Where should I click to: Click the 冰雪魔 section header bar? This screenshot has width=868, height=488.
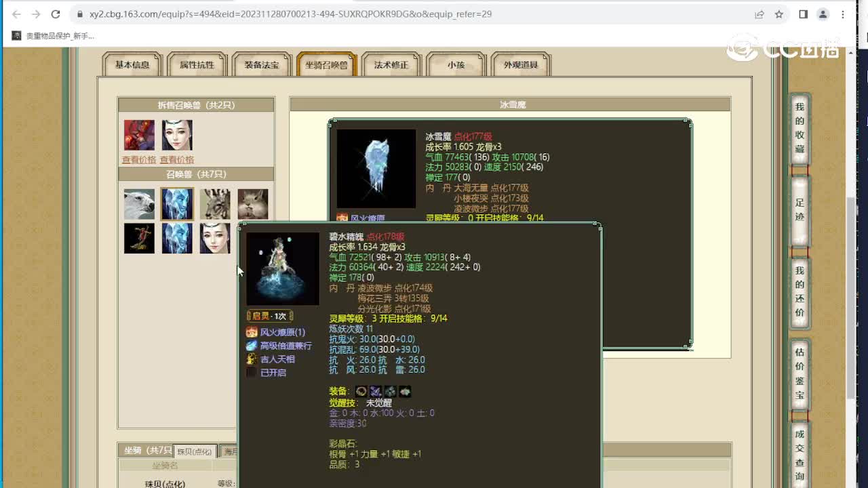click(511, 104)
